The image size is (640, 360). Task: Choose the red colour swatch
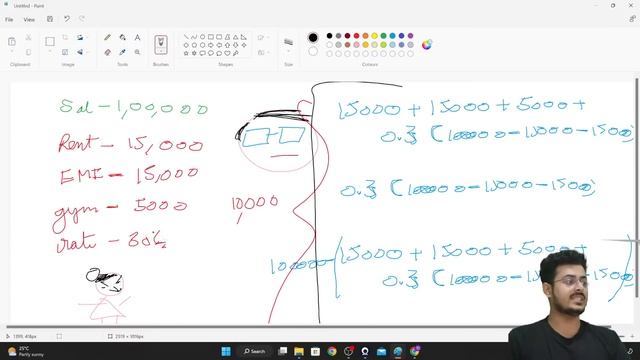pyautogui.click(x=356, y=36)
